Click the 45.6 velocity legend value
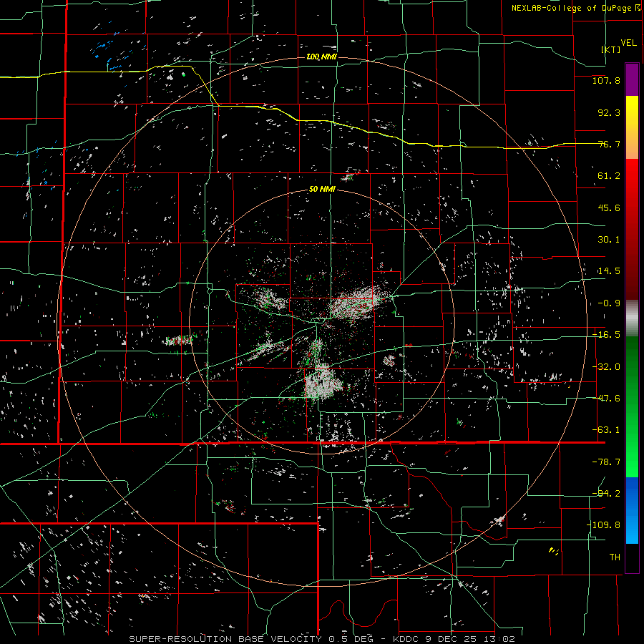The width and height of the screenshot is (644, 644). pyautogui.click(x=609, y=208)
